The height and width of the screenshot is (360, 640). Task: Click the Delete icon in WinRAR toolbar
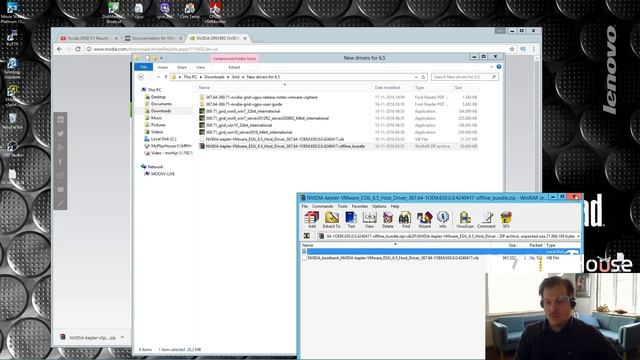[388, 220]
